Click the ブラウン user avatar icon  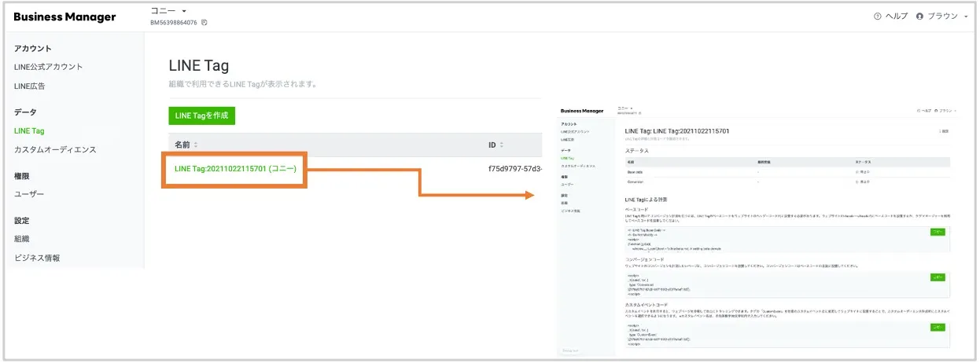click(x=919, y=16)
